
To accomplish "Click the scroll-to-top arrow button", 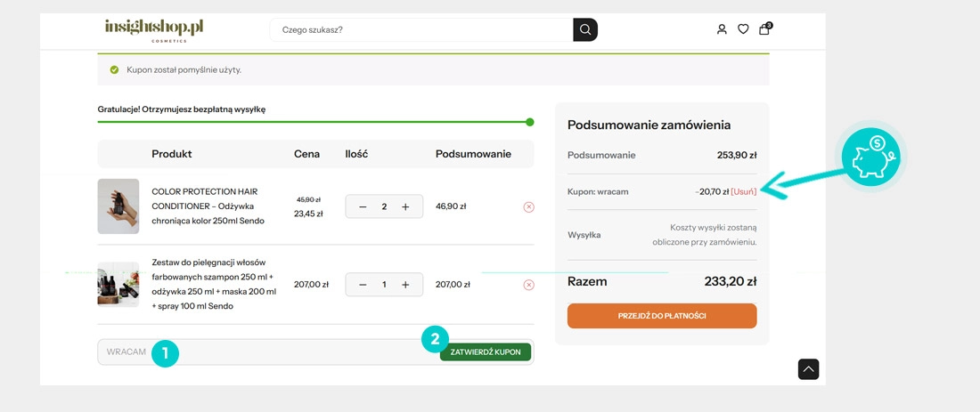I will tap(808, 368).
